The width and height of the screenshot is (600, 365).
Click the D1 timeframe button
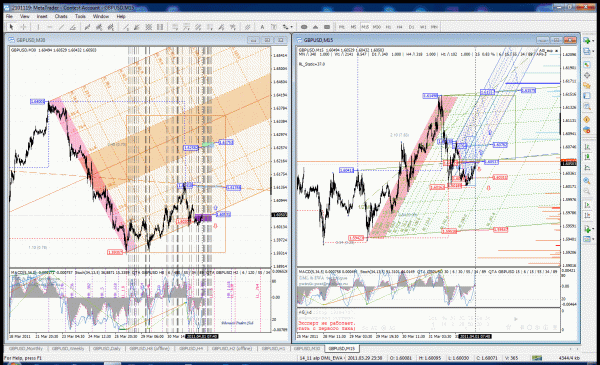411,27
